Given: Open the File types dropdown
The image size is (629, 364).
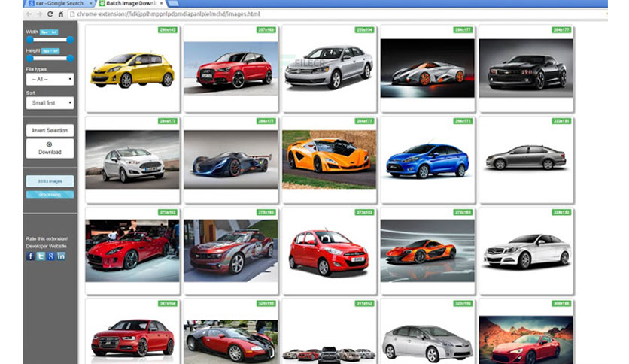Looking at the screenshot, I should 50,80.
